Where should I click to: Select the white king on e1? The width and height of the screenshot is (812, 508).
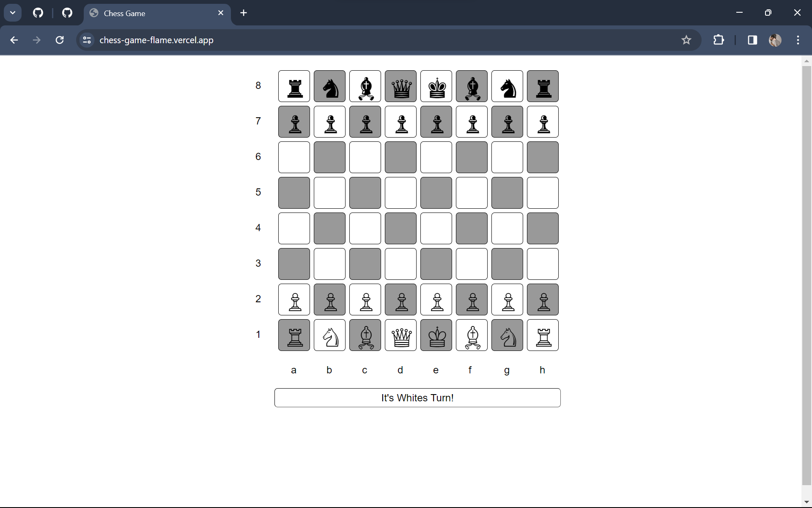[436, 335]
